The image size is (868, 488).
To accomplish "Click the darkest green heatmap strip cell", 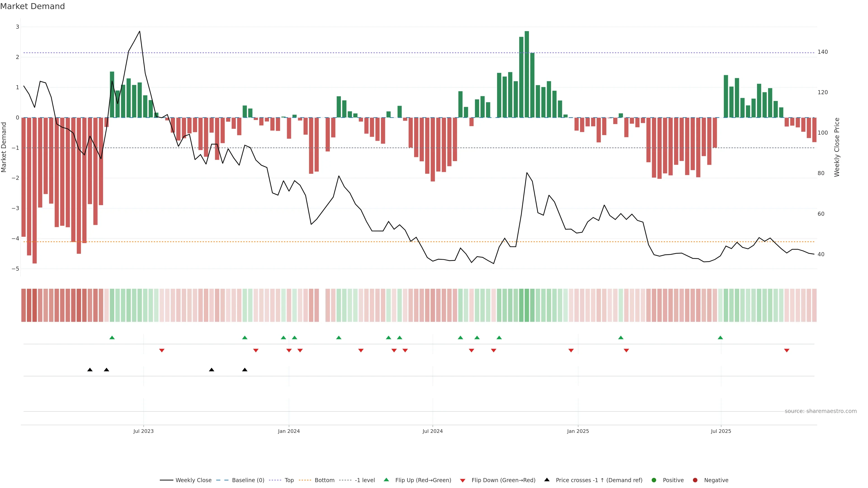I will pos(527,305).
